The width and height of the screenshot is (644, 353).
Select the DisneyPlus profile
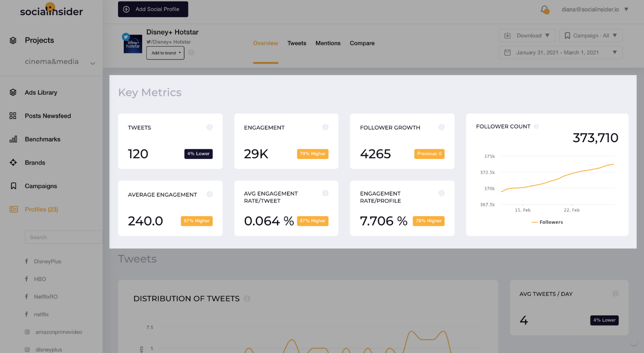tap(48, 261)
